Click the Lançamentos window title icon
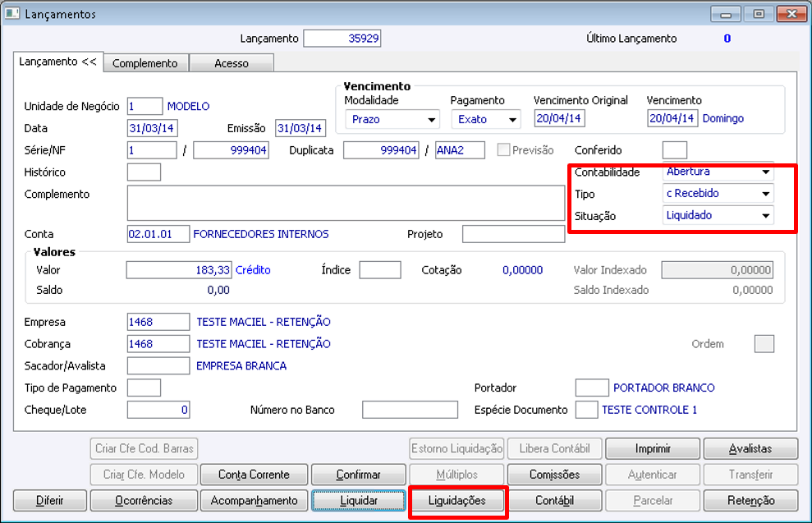Image resolution: width=812 pixels, height=523 pixels. tap(11, 13)
